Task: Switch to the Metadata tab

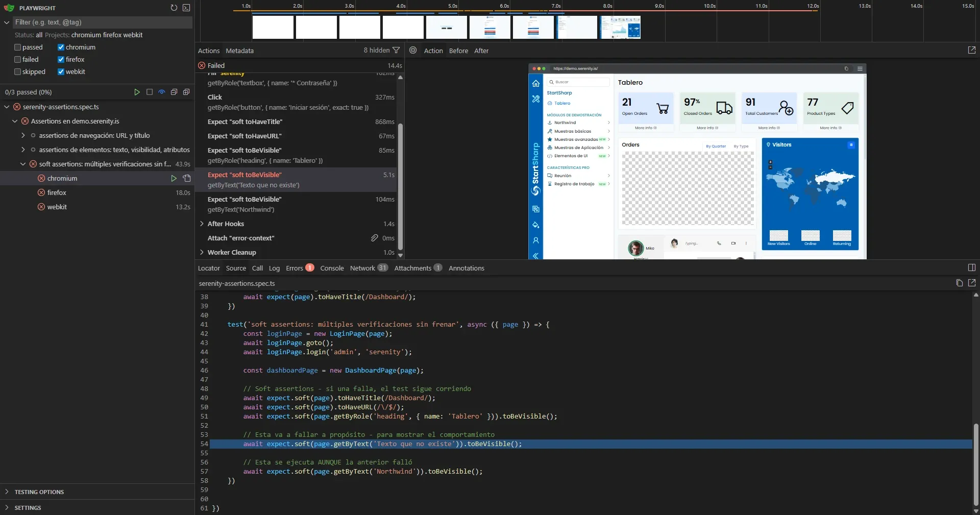Action: (x=239, y=51)
